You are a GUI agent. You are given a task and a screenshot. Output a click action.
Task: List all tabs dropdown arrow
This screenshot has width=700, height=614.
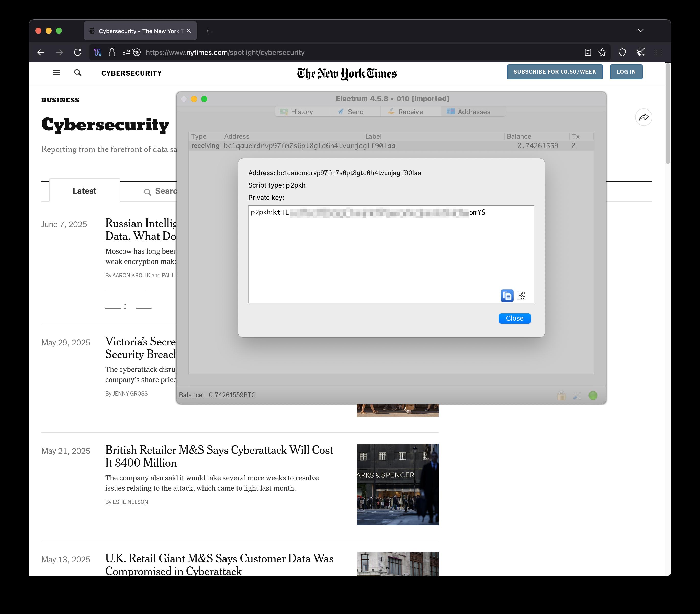pyautogui.click(x=640, y=31)
